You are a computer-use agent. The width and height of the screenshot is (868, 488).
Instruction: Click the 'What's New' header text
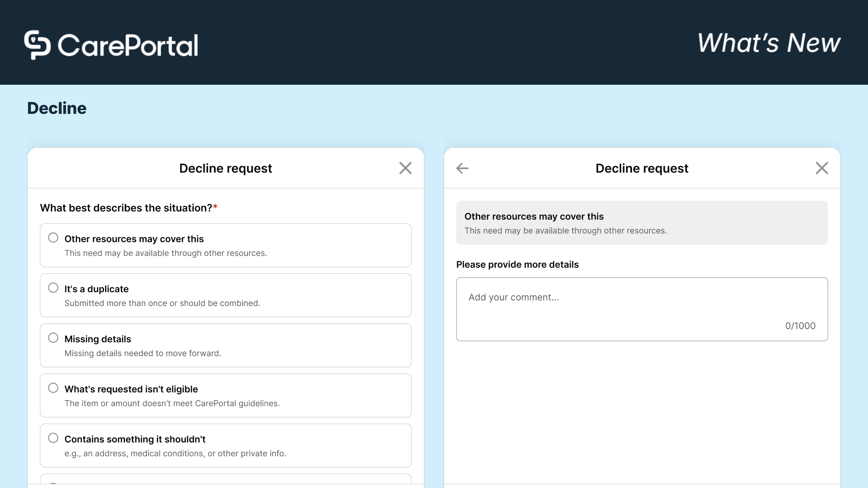(769, 43)
